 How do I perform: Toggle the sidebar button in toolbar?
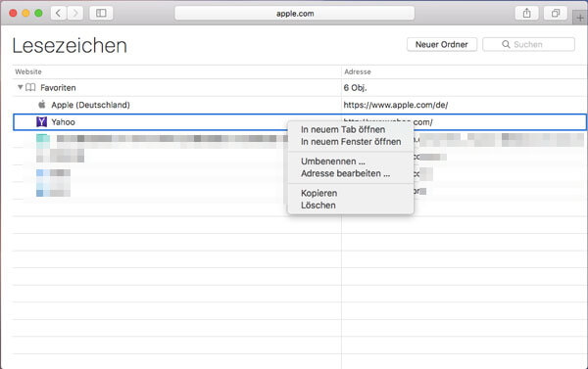[101, 13]
